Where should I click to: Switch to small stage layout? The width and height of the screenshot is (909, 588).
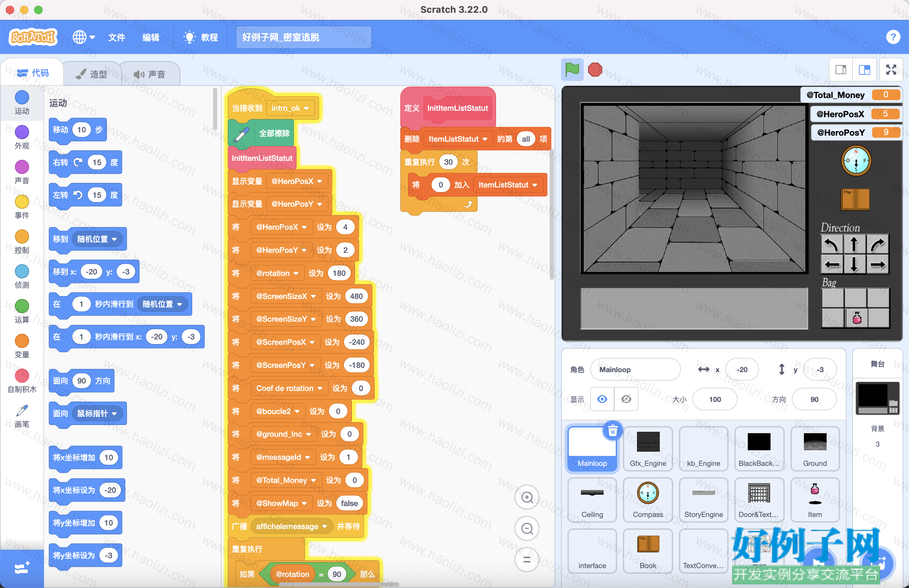click(841, 70)
